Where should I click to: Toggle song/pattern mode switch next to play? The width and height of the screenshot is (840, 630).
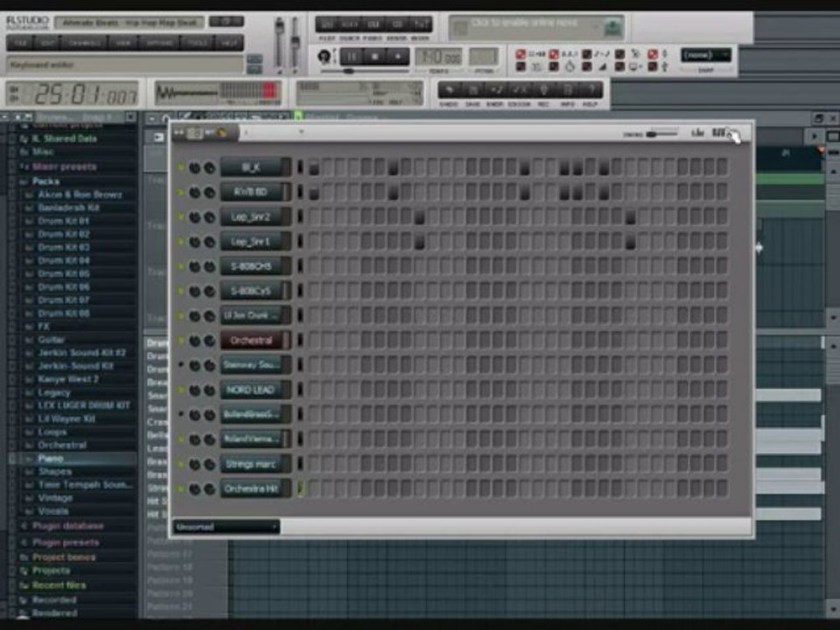click(x=324, y=56)
